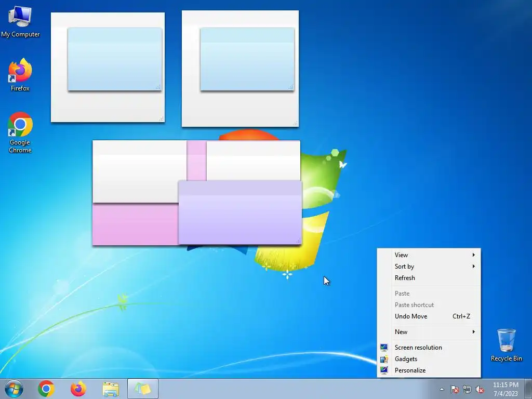This screenshot has height=399, width=532.
Task: Open the Windows Start button
Action: tap(14, 389)
